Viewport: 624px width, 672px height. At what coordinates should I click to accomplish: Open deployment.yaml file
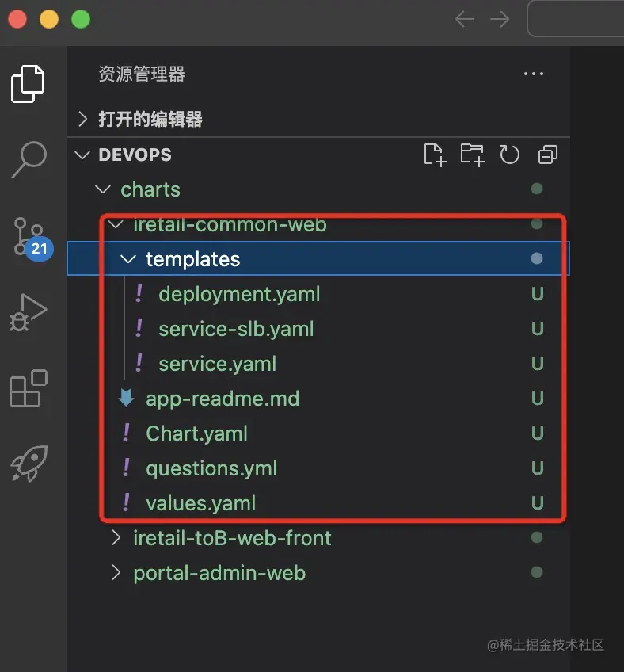318,294
